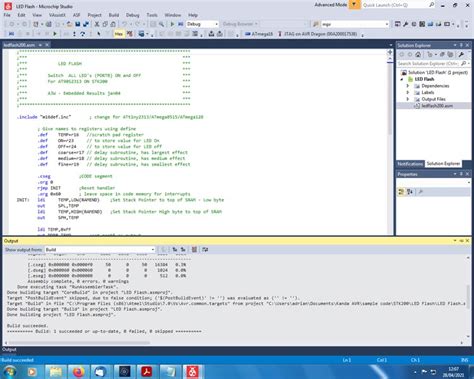
Task: Open the Build menu
Action: click(114, 15)
